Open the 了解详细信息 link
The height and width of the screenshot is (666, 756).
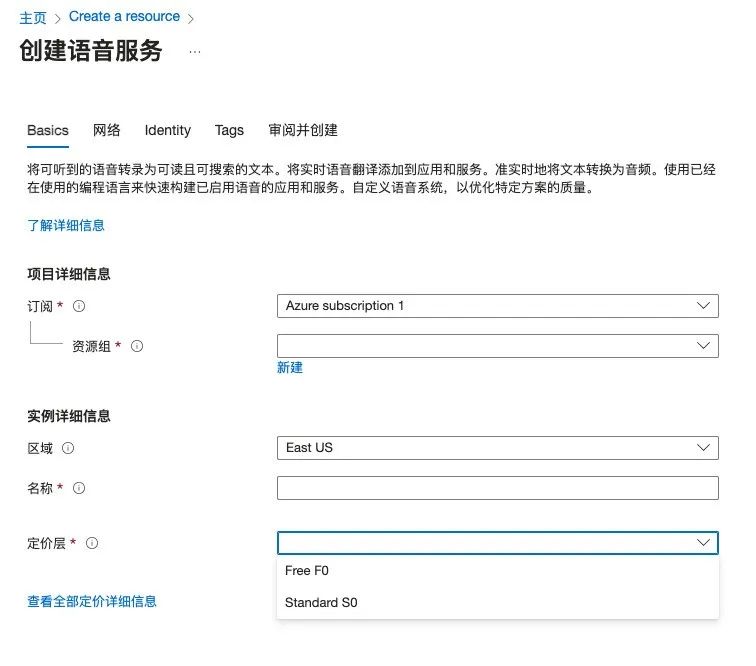point(66,225)
